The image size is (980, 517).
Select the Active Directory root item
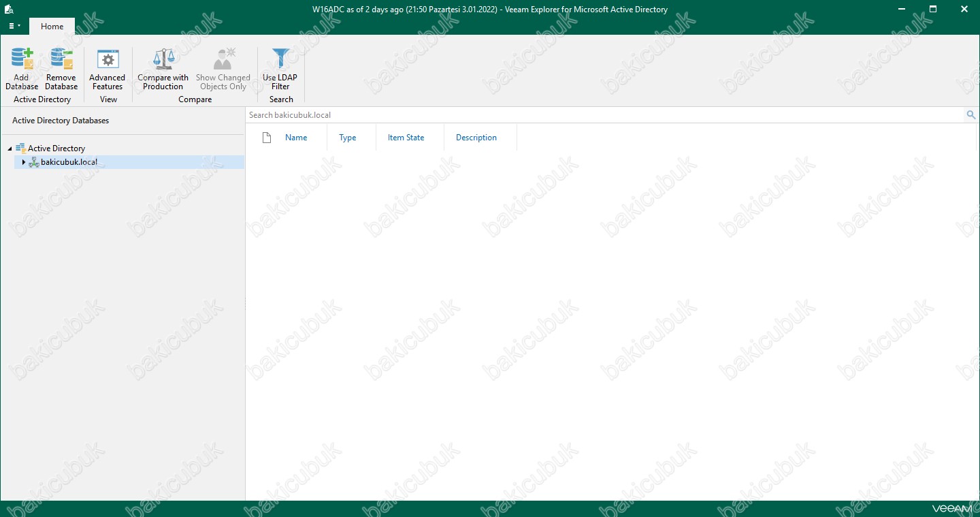click(x=56, y=148)
